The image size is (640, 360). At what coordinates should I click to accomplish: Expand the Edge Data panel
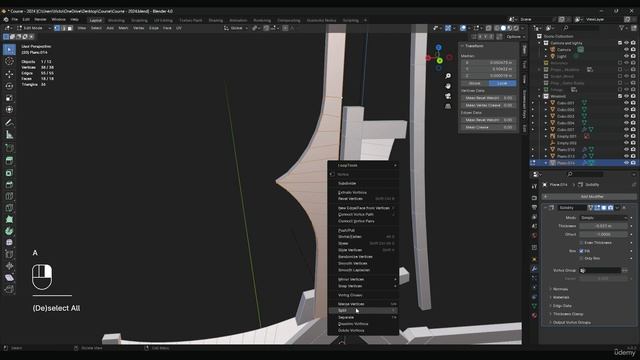tap(562, 306)
